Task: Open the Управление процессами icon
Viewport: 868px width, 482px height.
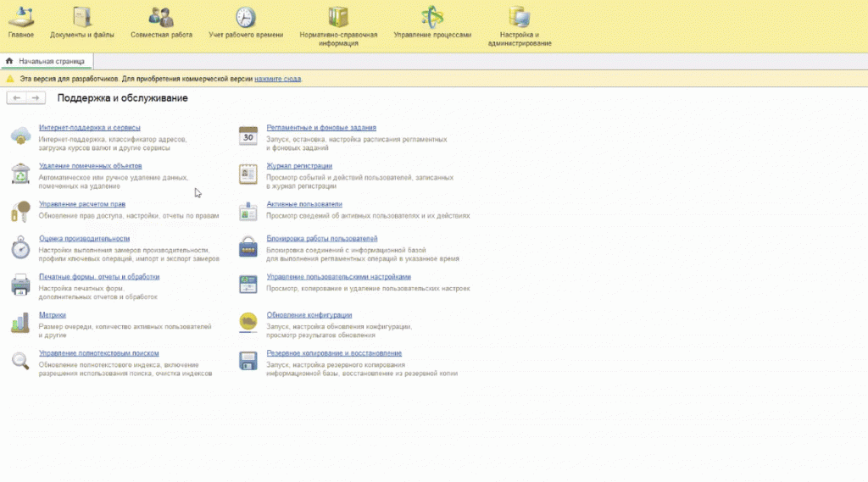Action: point(431,17)
